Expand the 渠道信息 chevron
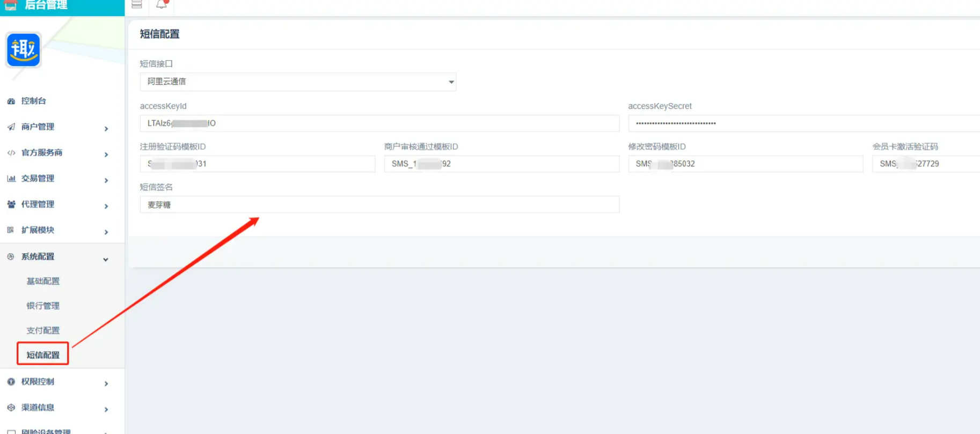The height and width of the screenshot is (434, 980). click(106, 409)
